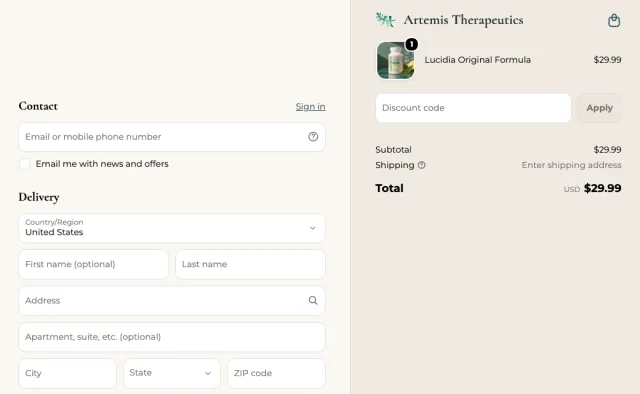640x394 pixels.
Task: Click the Apply discount button
Action: 599,108
